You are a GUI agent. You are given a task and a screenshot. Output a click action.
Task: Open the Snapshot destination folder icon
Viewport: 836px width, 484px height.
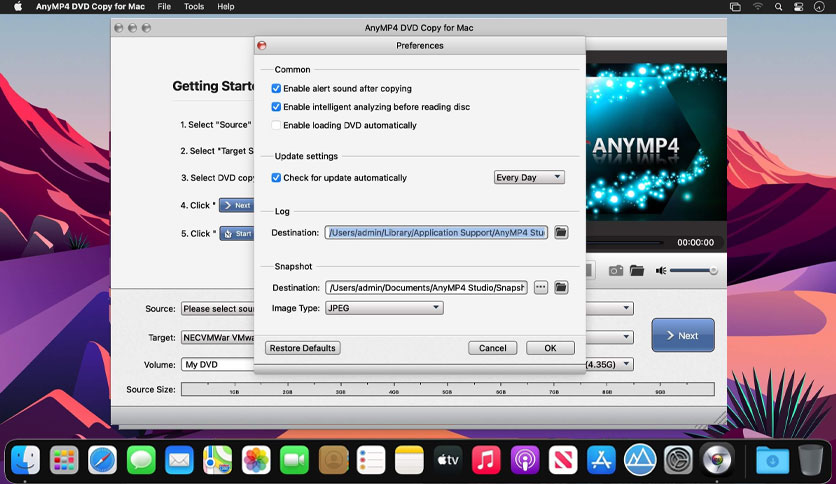click(x=561, y=287)
